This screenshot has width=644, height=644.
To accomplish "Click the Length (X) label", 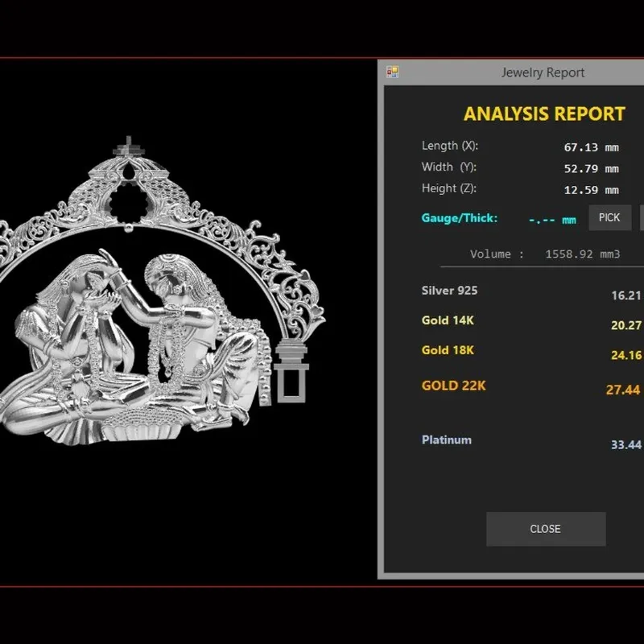I will 450,146.
